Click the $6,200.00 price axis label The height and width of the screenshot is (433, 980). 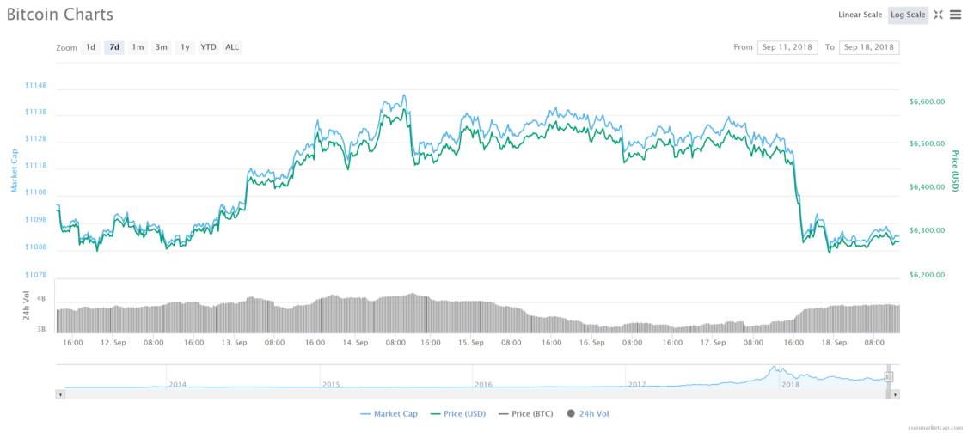[x=927, y=275]
